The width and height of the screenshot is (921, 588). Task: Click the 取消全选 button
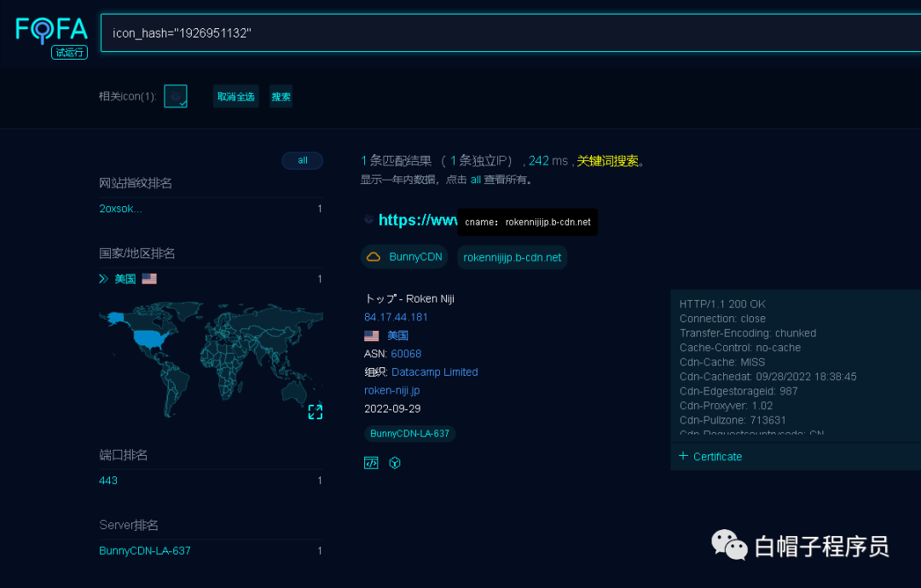[x=235, y=96]
